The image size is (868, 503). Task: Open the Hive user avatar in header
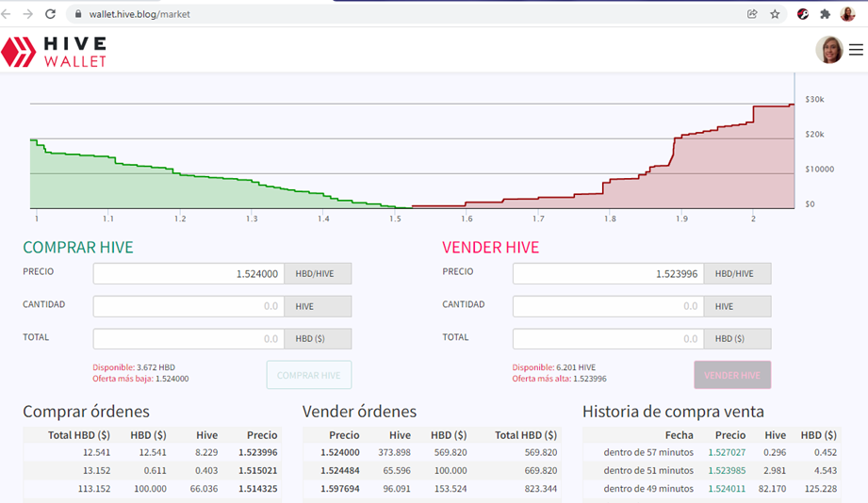pos(829,50)
